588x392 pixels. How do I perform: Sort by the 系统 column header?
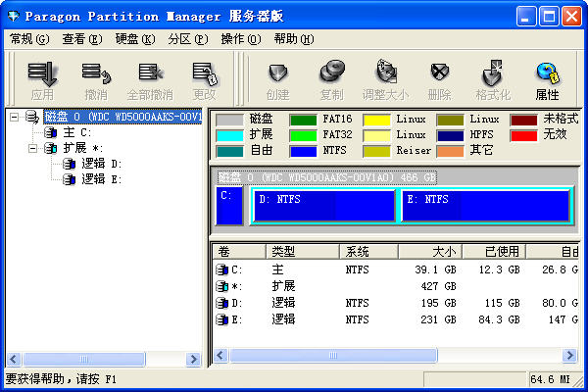[x=368, y=251]
